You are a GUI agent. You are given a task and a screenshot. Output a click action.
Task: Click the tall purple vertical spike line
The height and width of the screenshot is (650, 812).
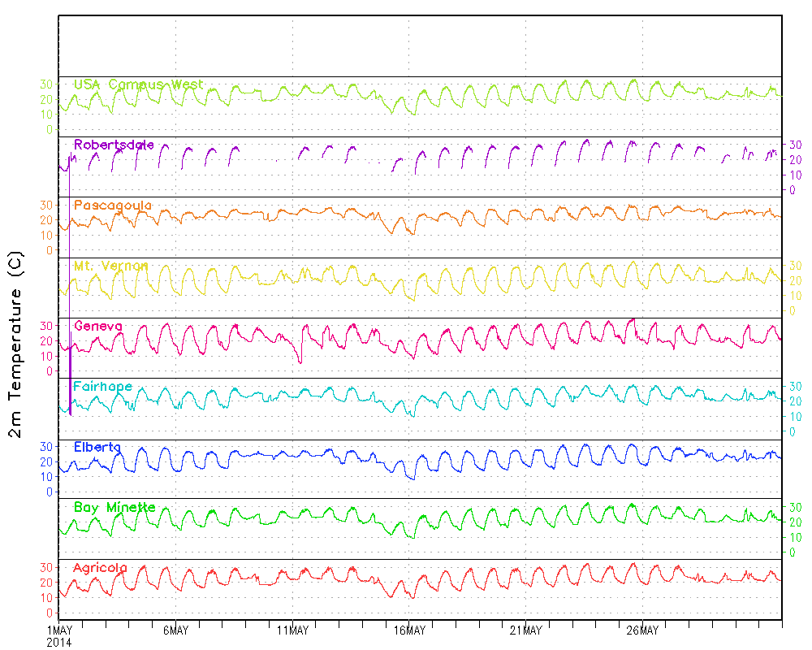[x=70, y=382]
